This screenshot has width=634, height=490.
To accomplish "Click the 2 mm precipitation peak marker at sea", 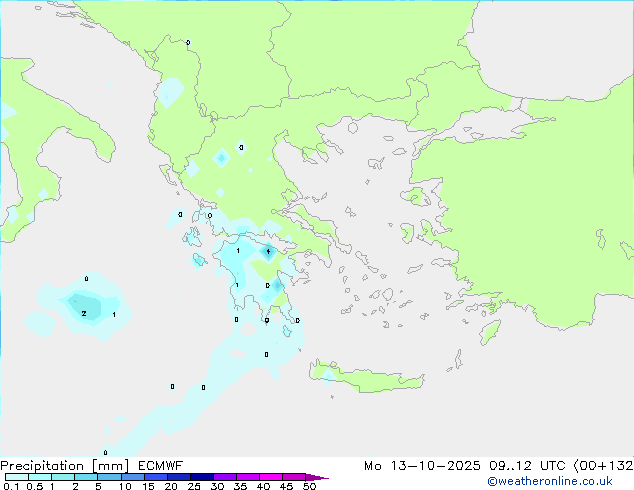I will [x=83, y=313].
